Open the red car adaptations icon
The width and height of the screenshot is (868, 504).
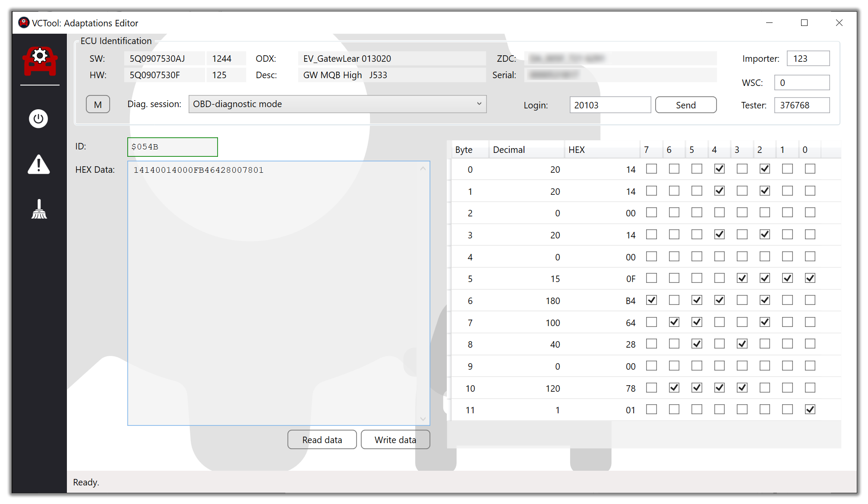pos(40,61)
